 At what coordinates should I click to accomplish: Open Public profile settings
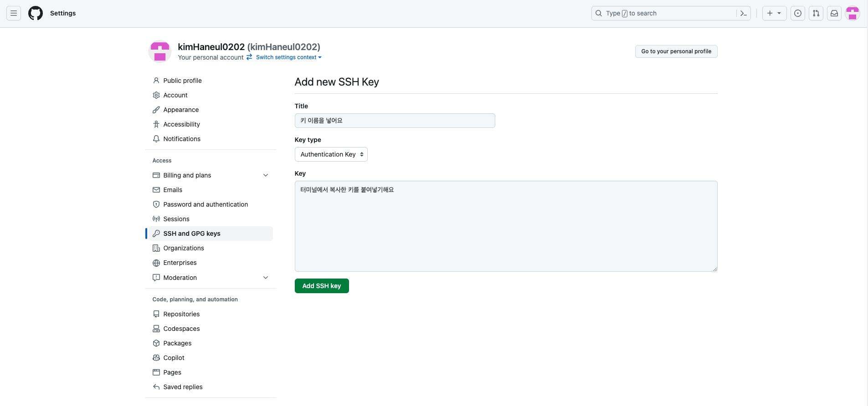(211, 81)
